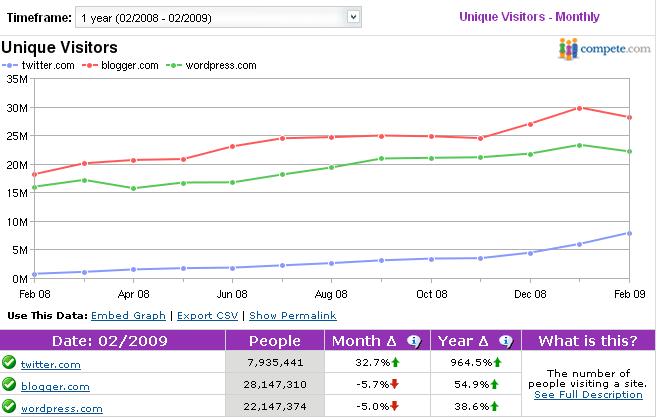658x418 pixels.
Task: Open the blogger.com link in table
Action: [55, 387]
